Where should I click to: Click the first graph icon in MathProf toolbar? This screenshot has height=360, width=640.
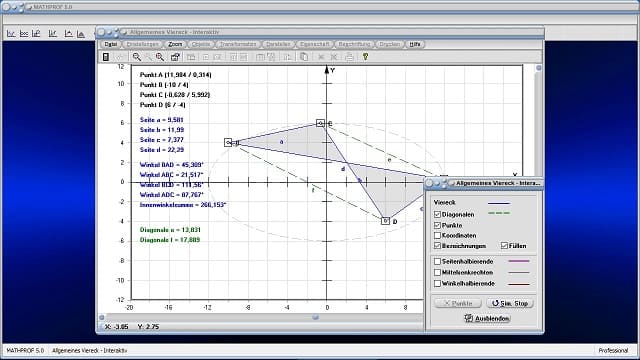[x=11, y=34]
